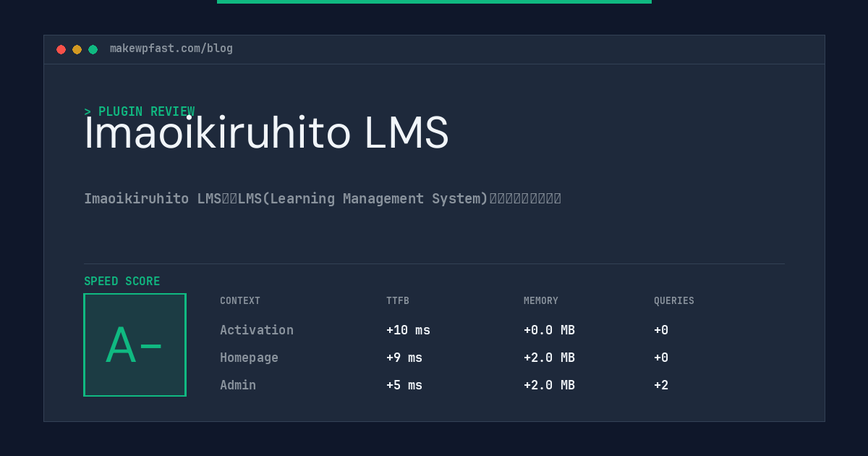Click the QUERIES column header
The image size is (868, 456).
coord(674,301)
